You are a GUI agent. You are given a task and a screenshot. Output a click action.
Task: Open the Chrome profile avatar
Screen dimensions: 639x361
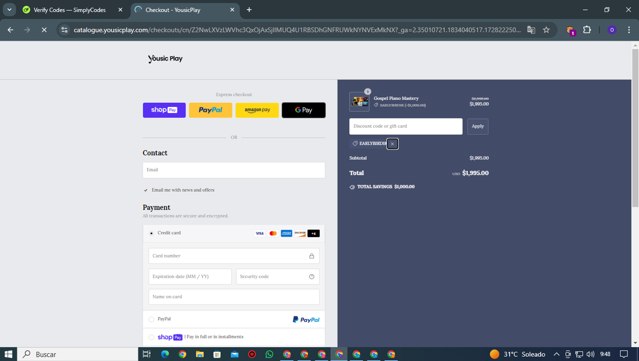coord(612,30)
